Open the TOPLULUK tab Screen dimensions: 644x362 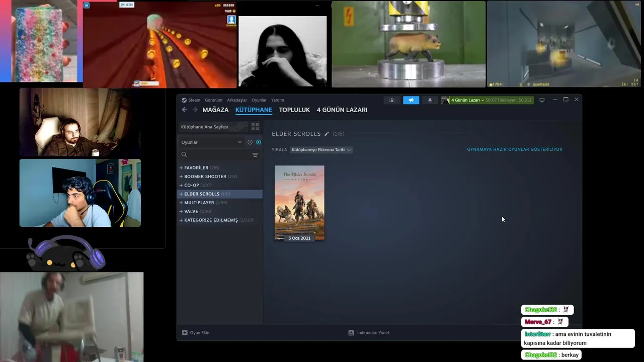(x=294, y=110)
